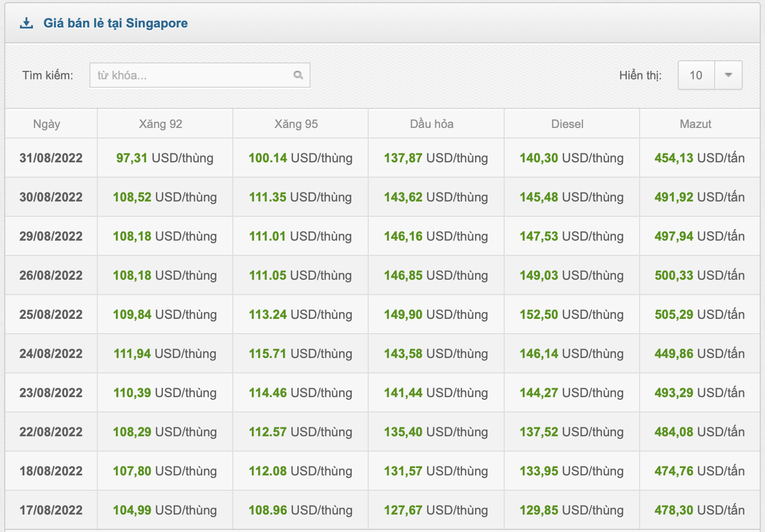Click the 17/08/2022 date cell

tap(51, 510)
